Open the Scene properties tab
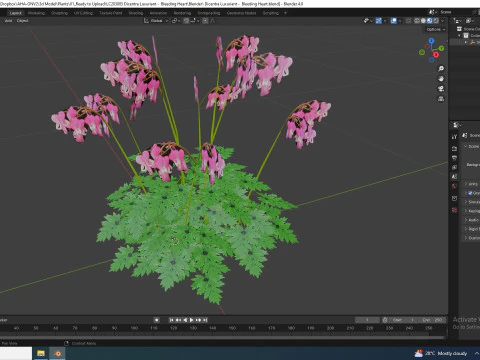 454,177
